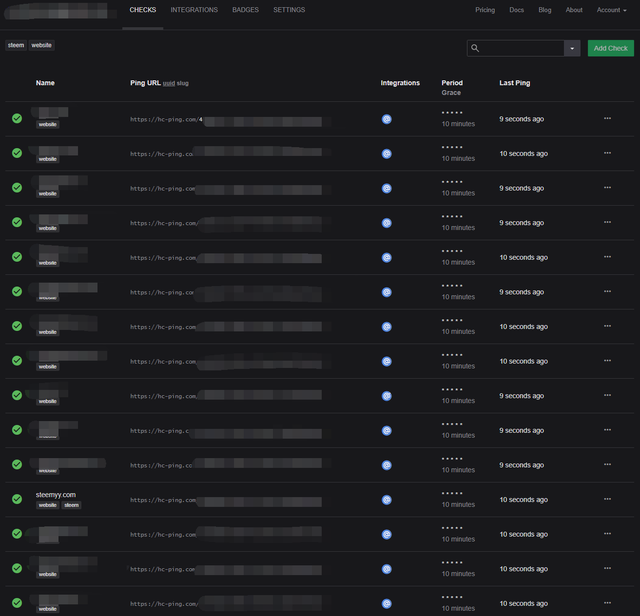Copy the ping URL in steemyy.com row
Viewport: 640px width, 616px height.
click(x=226, y=500)
